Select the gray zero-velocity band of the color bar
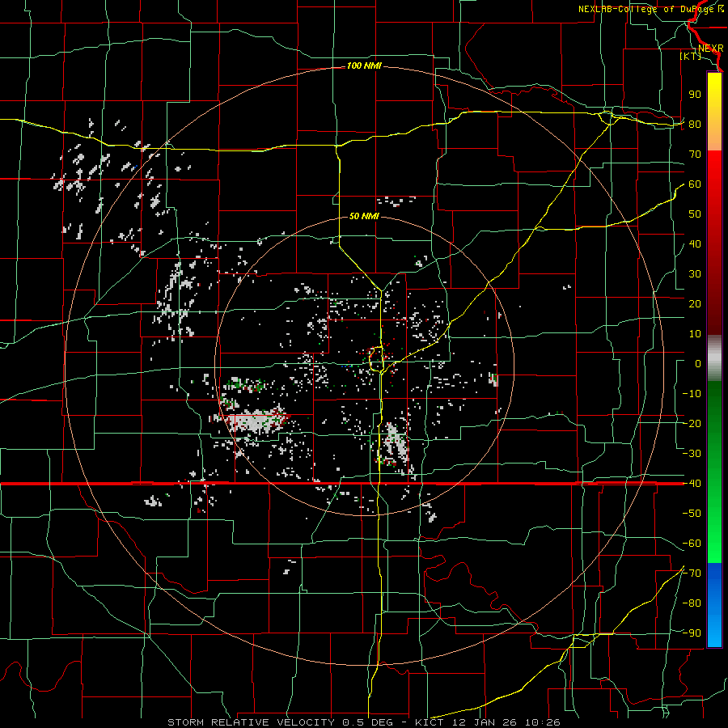728x728 pixels. [714, 358]
